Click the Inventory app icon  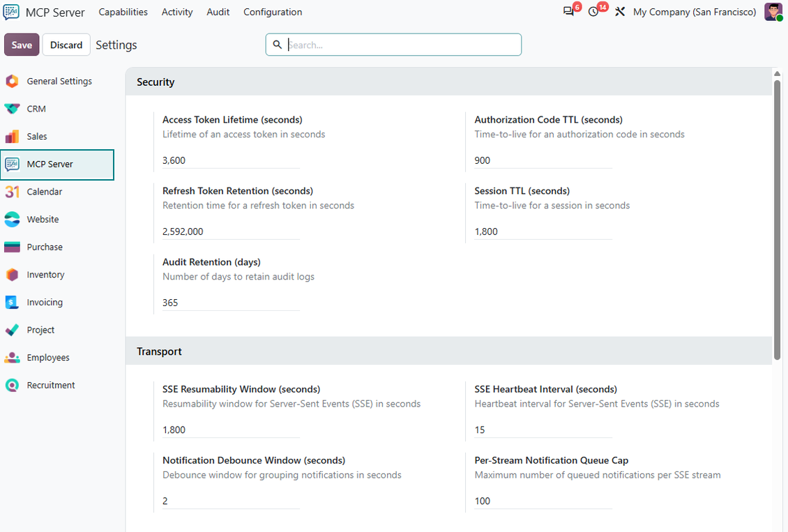click(12, 274)
